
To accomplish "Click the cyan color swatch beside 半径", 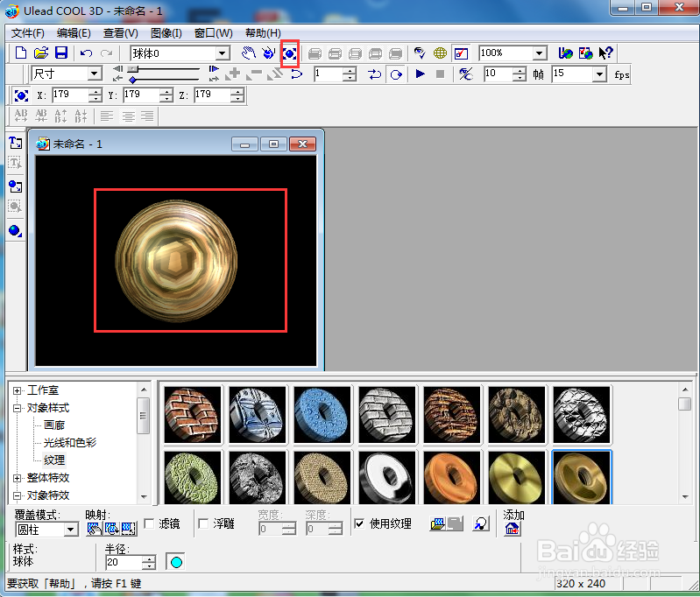I will click(176, 562).
